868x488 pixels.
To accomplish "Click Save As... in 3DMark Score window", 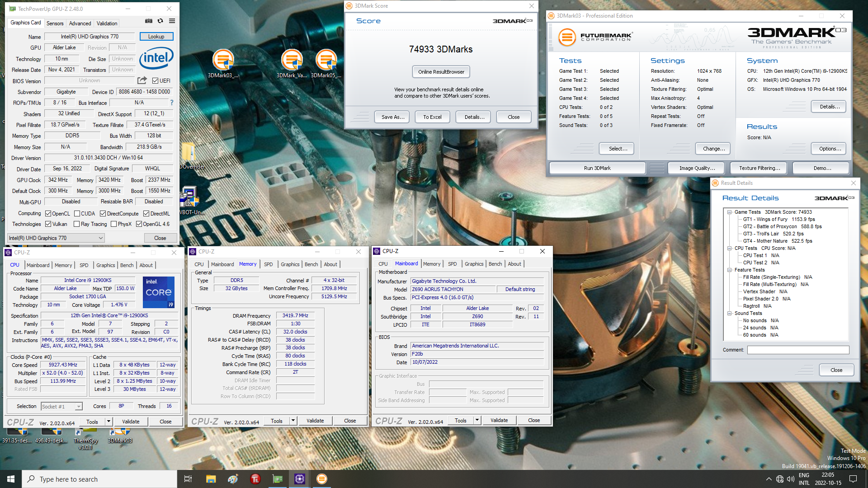I will pos(392,117).
